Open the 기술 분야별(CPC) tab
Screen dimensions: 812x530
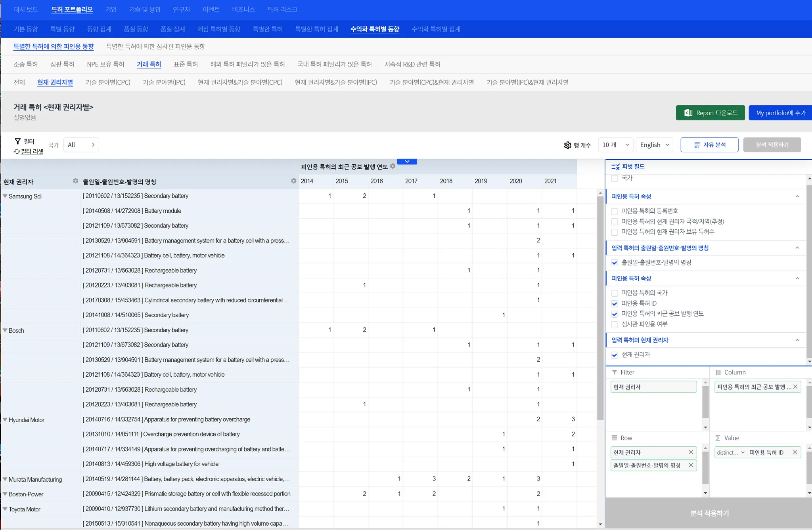[108, 82]
